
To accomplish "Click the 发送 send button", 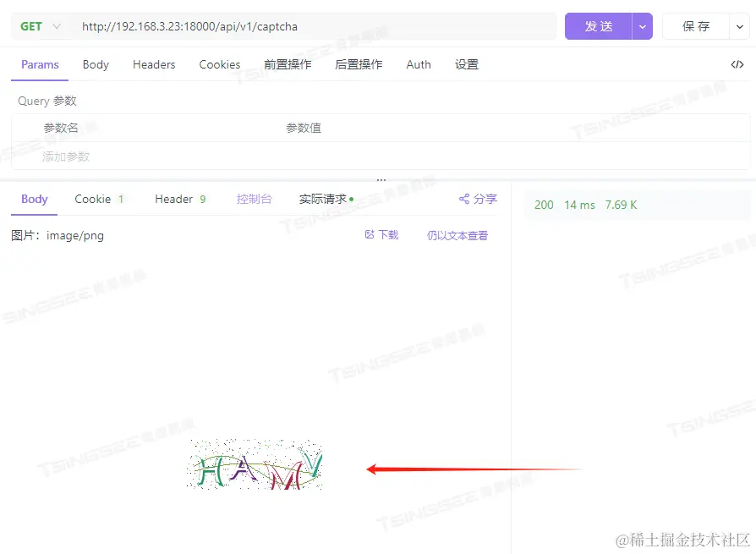I will point(599,26).
